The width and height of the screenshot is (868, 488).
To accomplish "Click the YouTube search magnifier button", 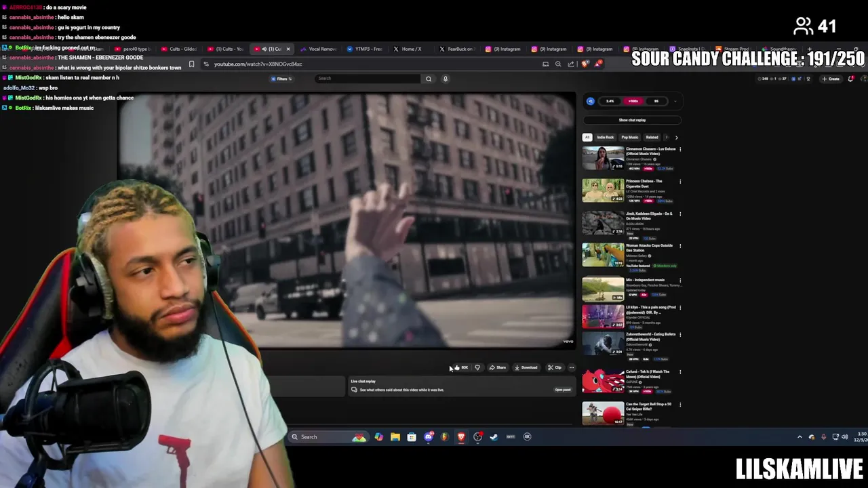I will (x=429, y=79).
